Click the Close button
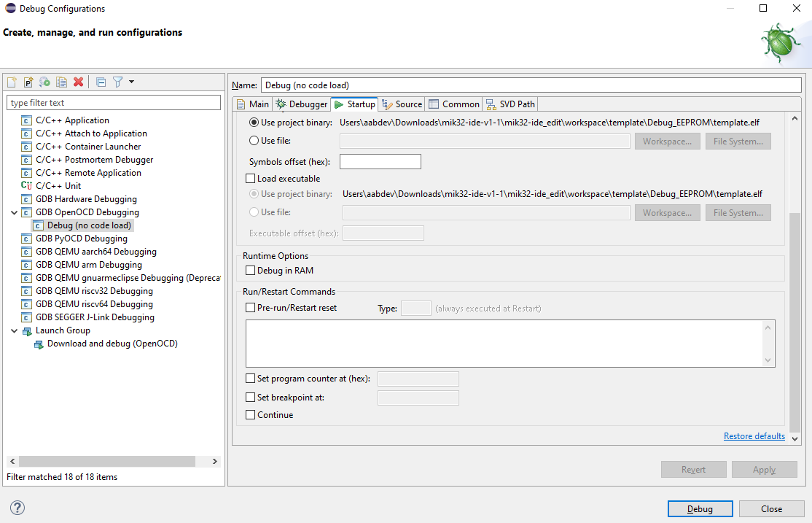812x523 pixels. coord(772,509)
